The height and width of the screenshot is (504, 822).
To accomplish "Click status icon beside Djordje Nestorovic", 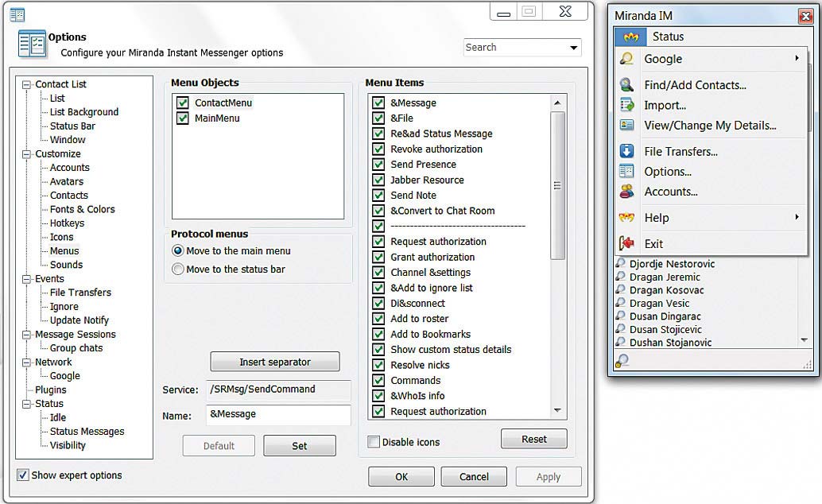I will (621, 263).
